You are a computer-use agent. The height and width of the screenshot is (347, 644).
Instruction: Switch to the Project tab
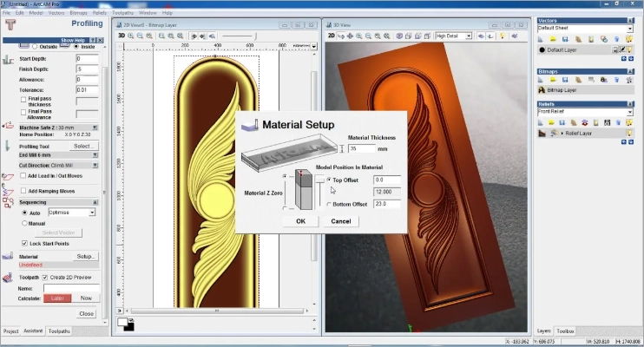coord(11,331)
